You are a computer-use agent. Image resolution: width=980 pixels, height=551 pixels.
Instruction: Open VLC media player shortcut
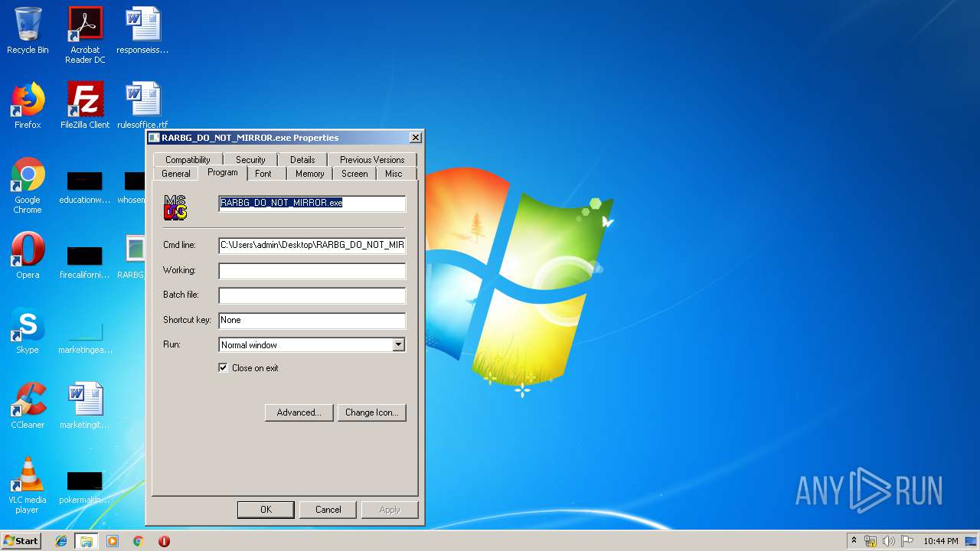click(x=28, y=485)
